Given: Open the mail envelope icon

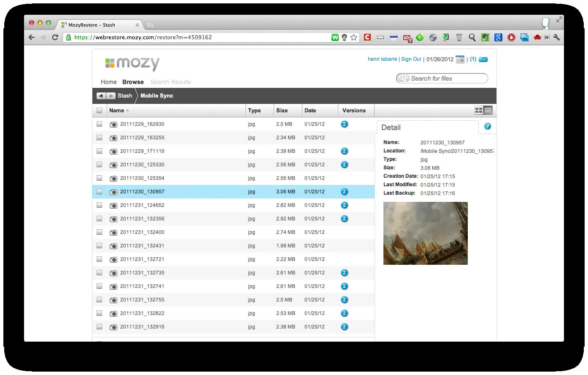Looking at the screenshot, I should pos(483,60).
